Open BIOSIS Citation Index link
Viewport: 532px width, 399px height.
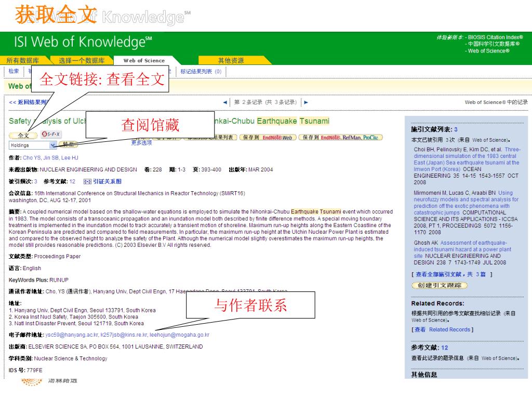(495, 37)
